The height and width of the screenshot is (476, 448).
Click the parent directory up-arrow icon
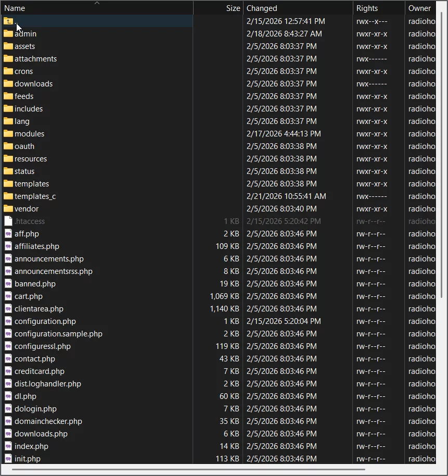8,21
